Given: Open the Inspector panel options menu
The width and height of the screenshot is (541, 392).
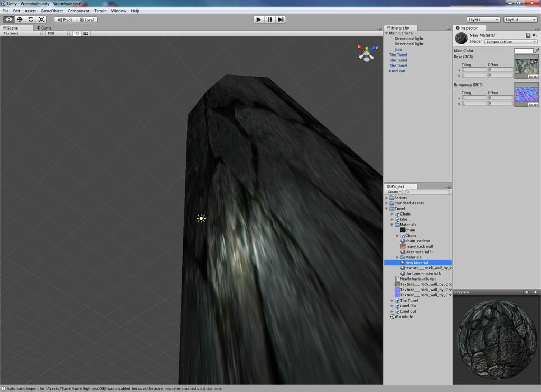Looking at the screenshot, I should click(x=536, y=28).
